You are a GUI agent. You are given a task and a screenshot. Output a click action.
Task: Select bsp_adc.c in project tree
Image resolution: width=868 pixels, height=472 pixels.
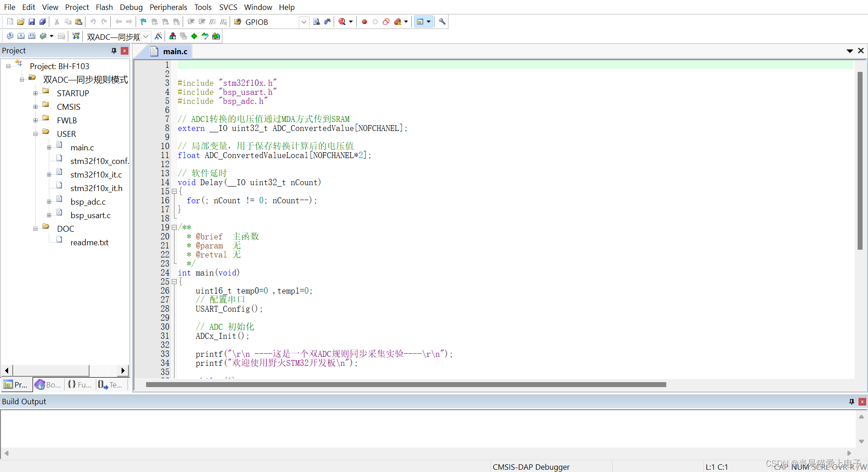point(88,202)
